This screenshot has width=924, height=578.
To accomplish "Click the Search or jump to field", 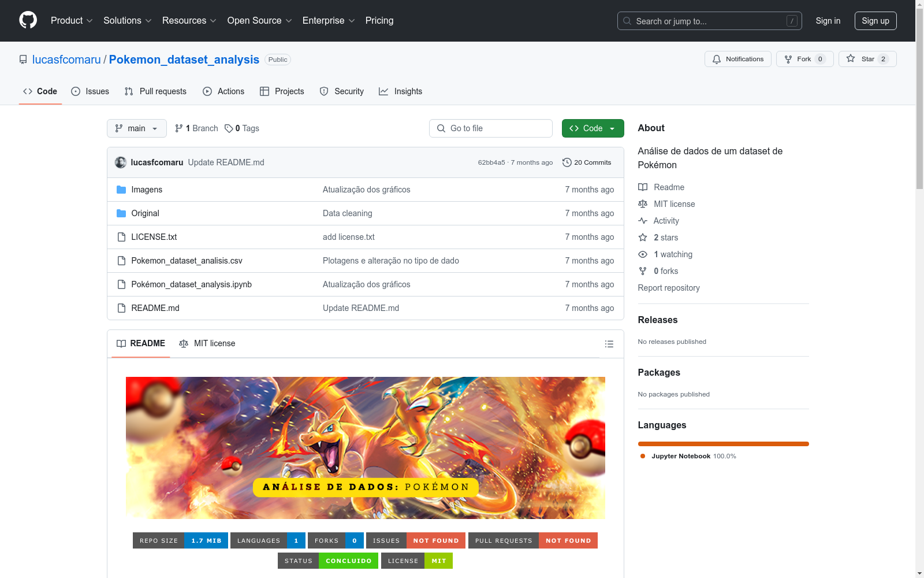I will pyautogui.click(x=710, y=21).
